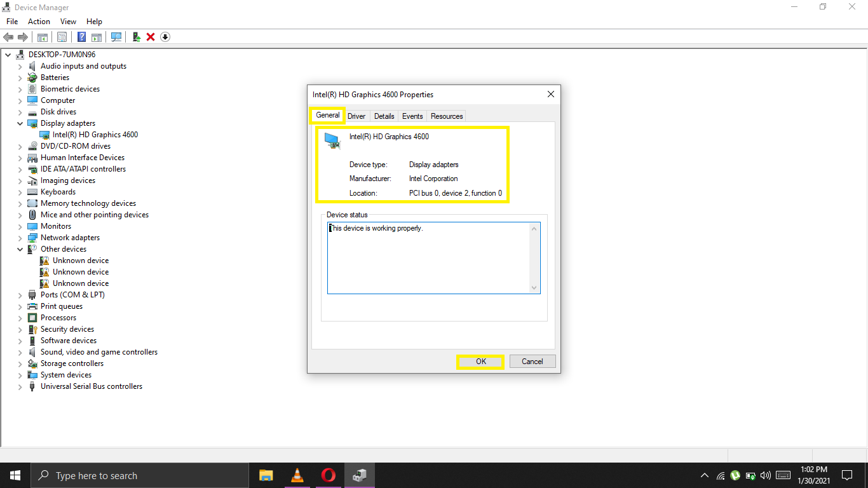Screen dimensions: 868x488
Task: Click the Device status scrollbar down arrow
Action: [x=534, y=288]
